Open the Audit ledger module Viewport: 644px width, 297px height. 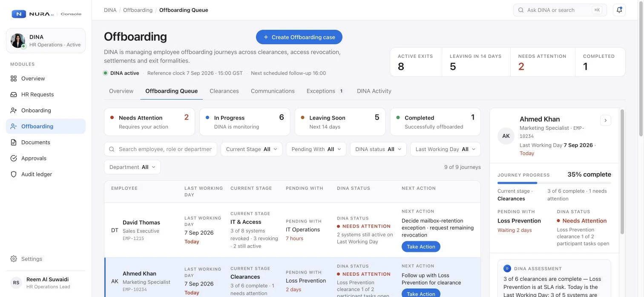pyautogui.click(x=46, y=174)
